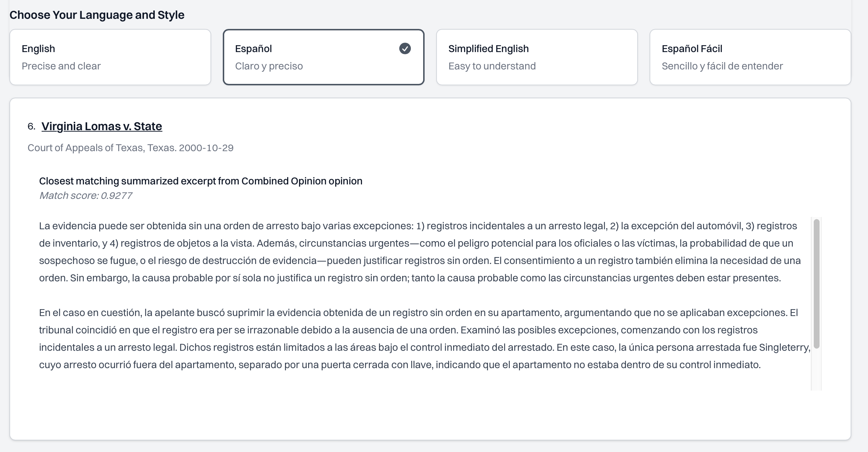The width and height of the screenshot is (868, 452).
Task: Click the paragraph starting 'En el caso en cuestión'
Action: pos(425,339)
